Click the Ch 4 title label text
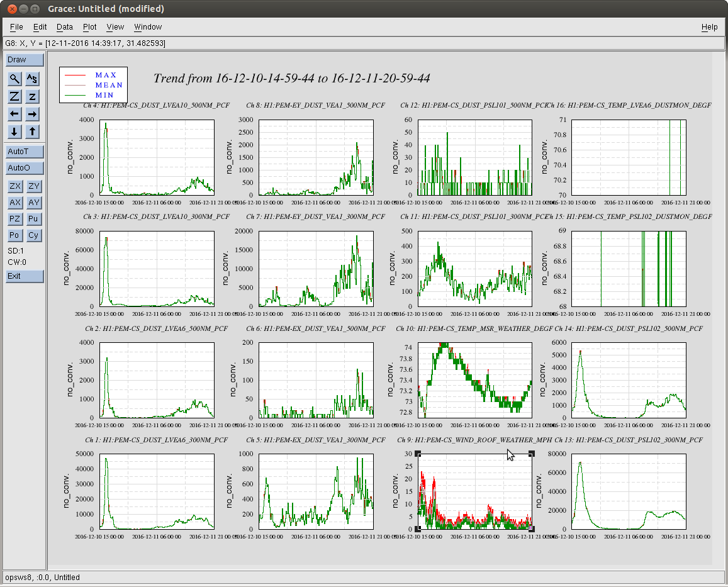The width and height of the screenshot is (728, 587). point(157,106)
